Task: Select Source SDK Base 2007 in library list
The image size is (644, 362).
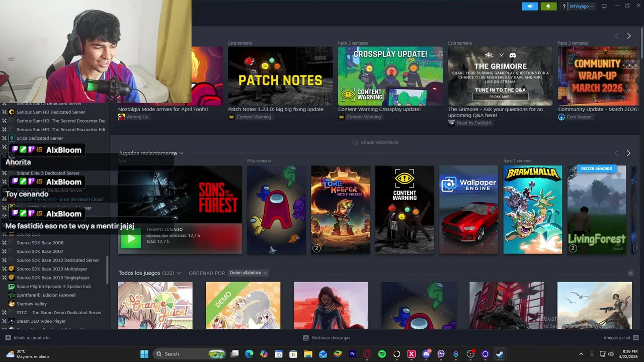Action: tap(40, 251)
